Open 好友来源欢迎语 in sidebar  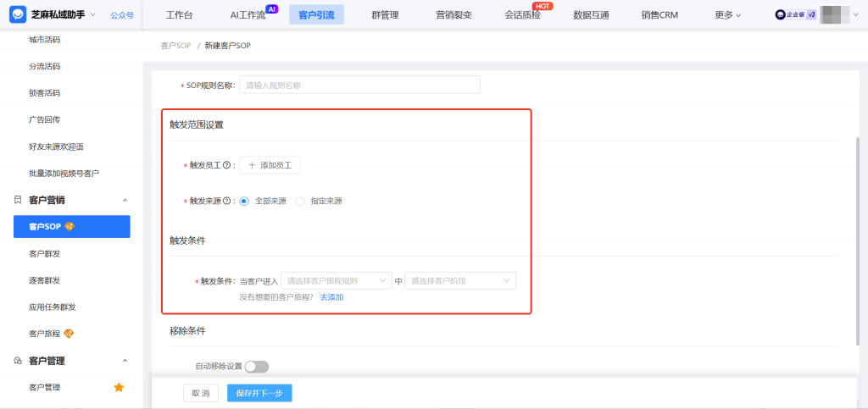click(x=57, y=146)
